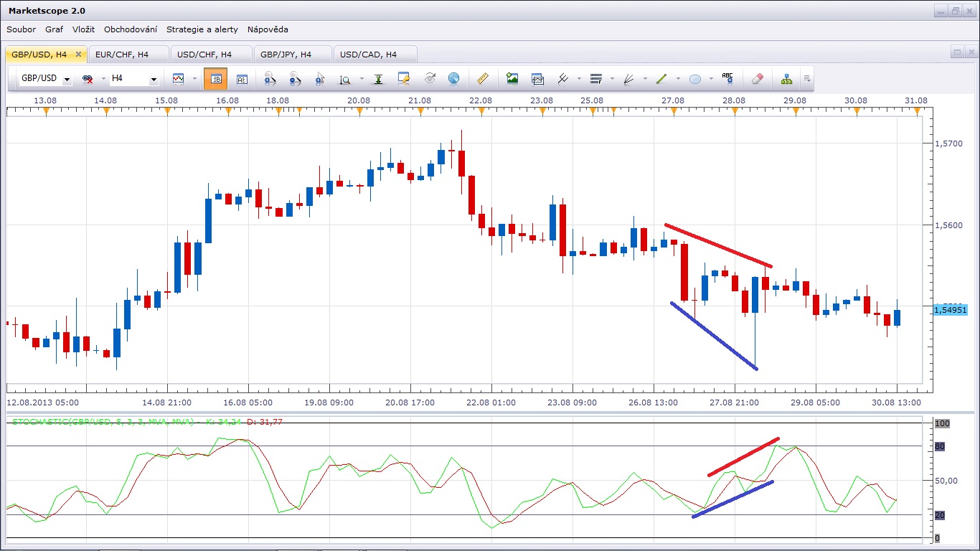
Task: Select the green trend line tool
Action: 661,79
